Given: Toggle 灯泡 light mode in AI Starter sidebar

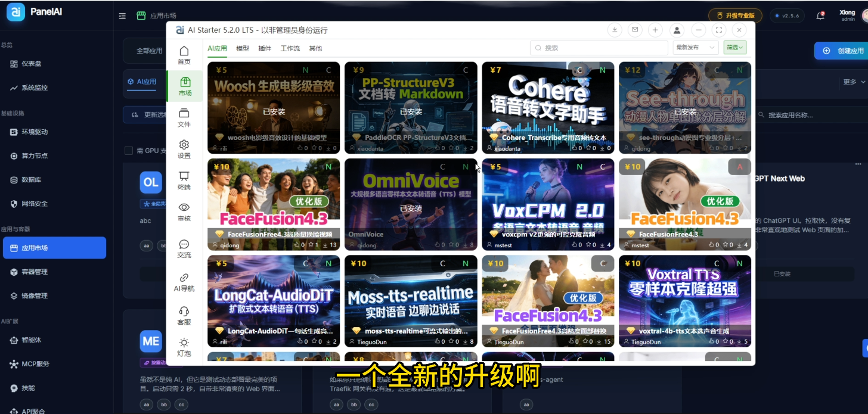Looking at the screenshot, I should [184, 347].
